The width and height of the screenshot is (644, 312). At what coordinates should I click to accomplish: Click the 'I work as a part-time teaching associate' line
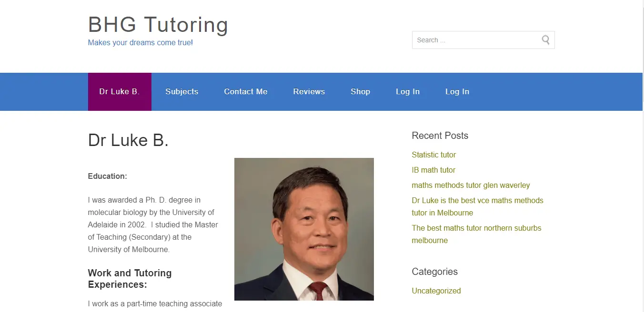click(x=155, y=303)
